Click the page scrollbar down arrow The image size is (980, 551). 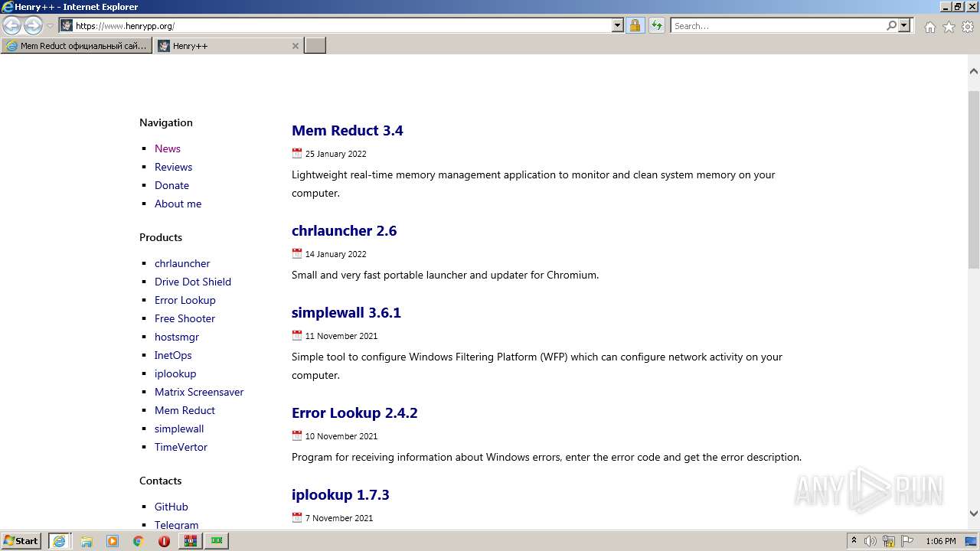(x=974, y=514)
